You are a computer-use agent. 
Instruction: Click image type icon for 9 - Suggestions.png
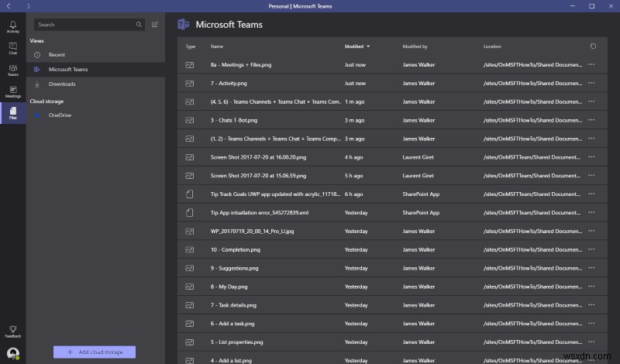(x=190, y=268)
